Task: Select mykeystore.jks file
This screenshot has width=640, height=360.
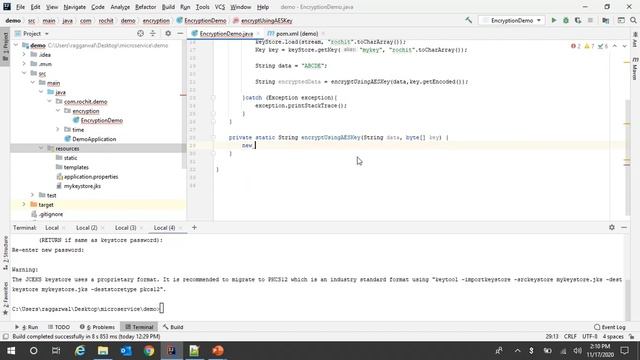Action: tap(82, 186)
